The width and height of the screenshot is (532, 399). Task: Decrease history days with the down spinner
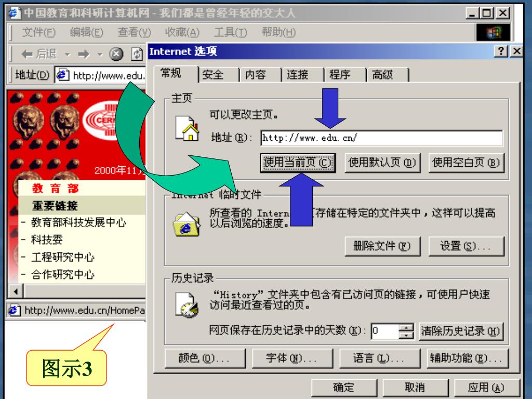tap(406, 335)
